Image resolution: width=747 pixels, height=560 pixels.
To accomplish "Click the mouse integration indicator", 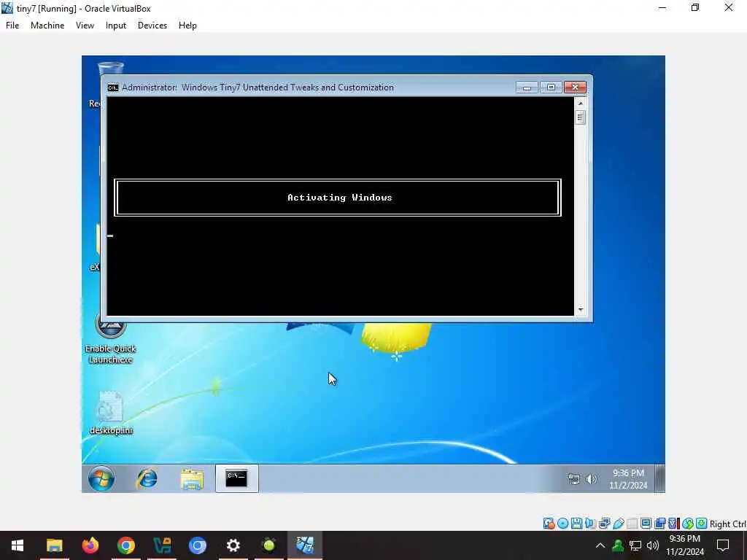I will coord(687,524).
